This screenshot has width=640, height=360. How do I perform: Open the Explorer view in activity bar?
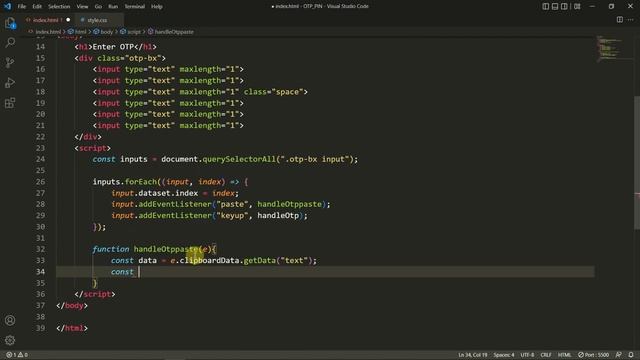click(10, 23)
